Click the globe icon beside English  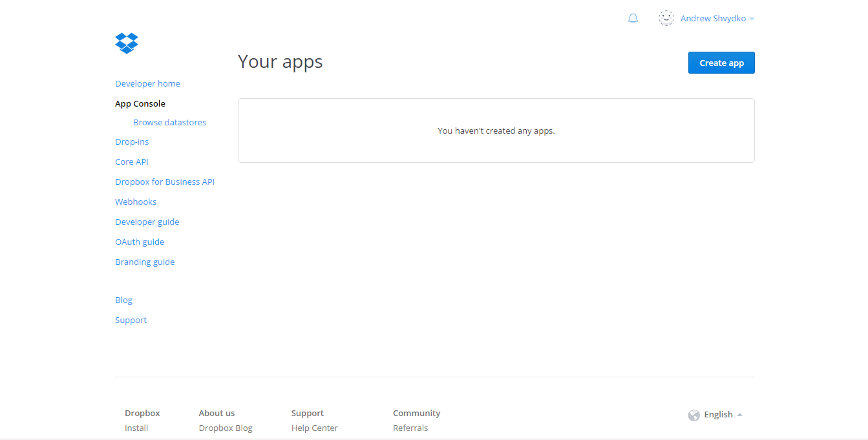coord(694,415)
